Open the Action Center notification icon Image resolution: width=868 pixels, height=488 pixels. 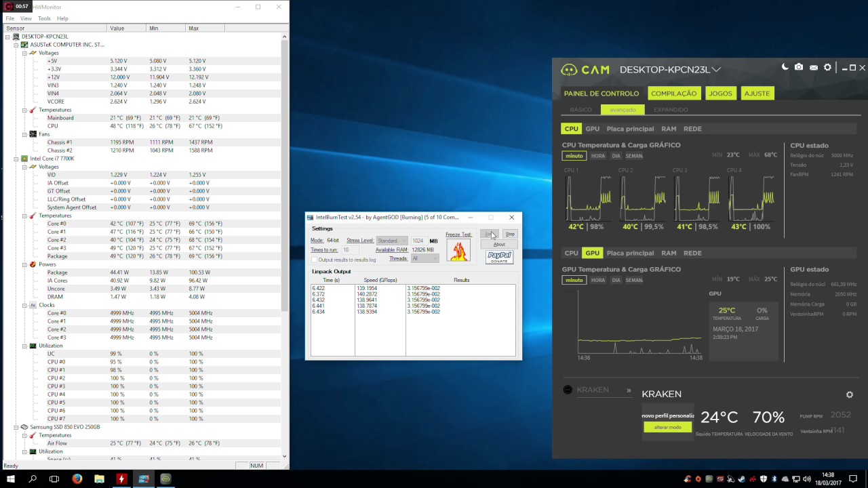(x=853, y=479)
